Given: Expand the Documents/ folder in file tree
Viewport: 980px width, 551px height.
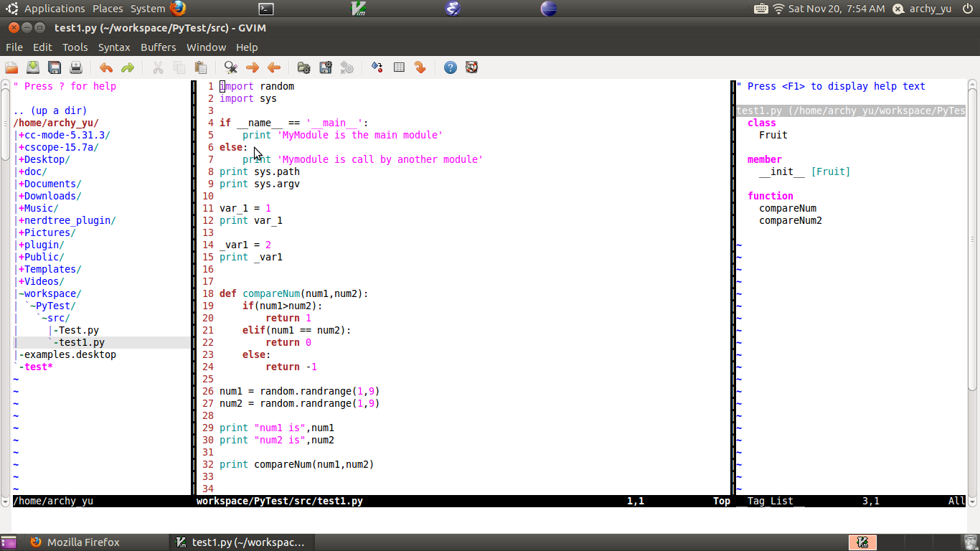Looking at the screenshot, I should click(x=52, y=184).
